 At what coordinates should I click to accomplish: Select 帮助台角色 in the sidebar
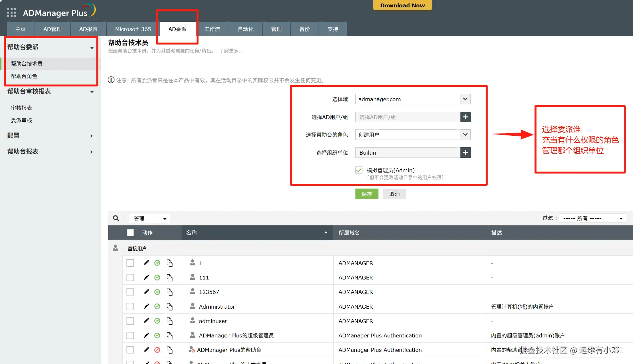coord(24,76)
